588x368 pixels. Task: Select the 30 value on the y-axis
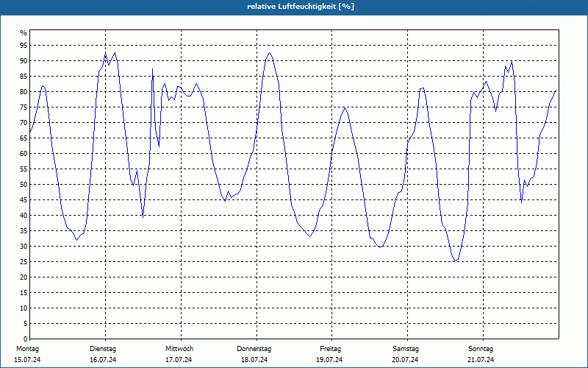point(24,247)
